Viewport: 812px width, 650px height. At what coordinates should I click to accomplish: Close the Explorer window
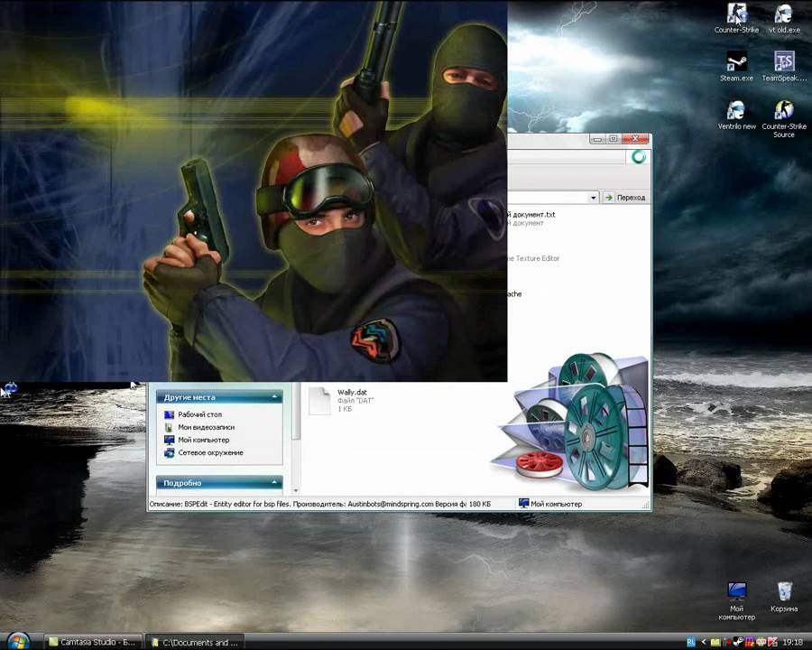pos(635,139)
